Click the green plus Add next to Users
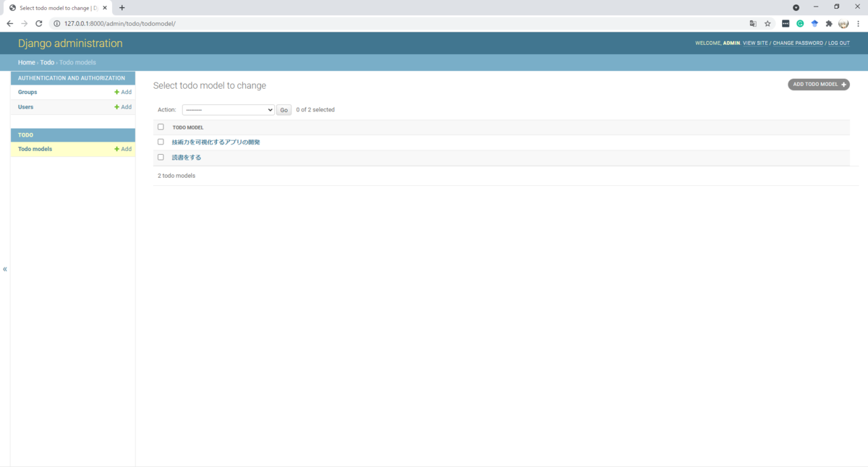This screenshot has height=467, width=868. (x=123, y=107)
